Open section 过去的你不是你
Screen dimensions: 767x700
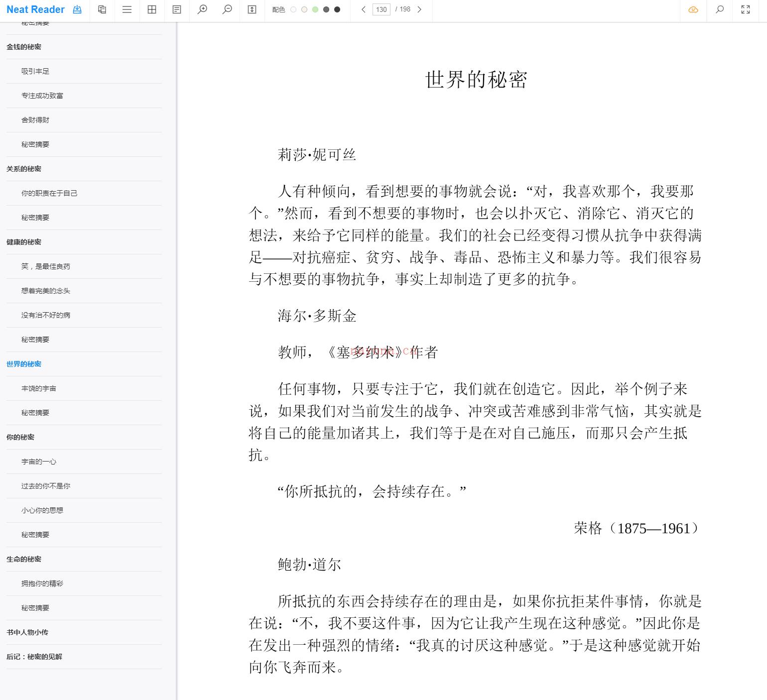pyautogui.click(x=46, y=486)
